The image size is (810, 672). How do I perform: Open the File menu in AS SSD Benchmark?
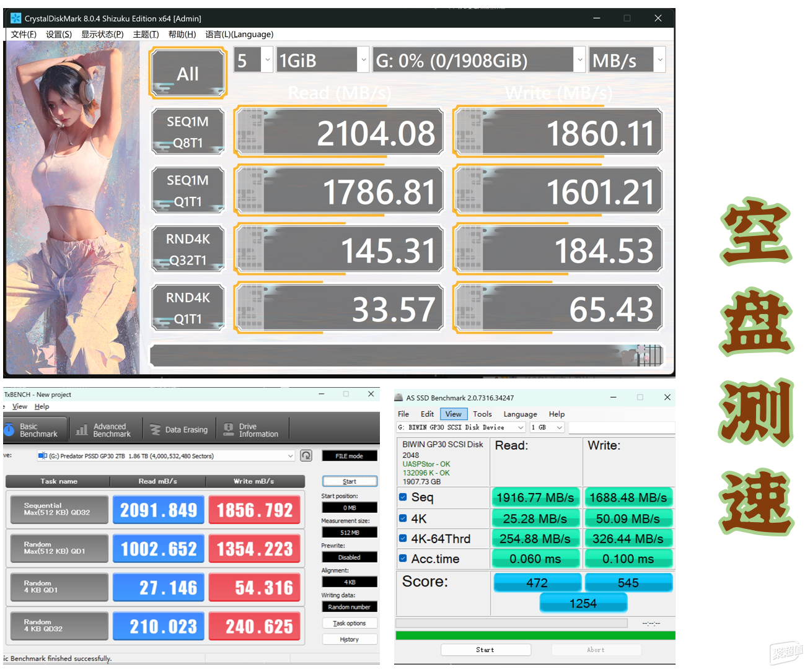[403, 414]
